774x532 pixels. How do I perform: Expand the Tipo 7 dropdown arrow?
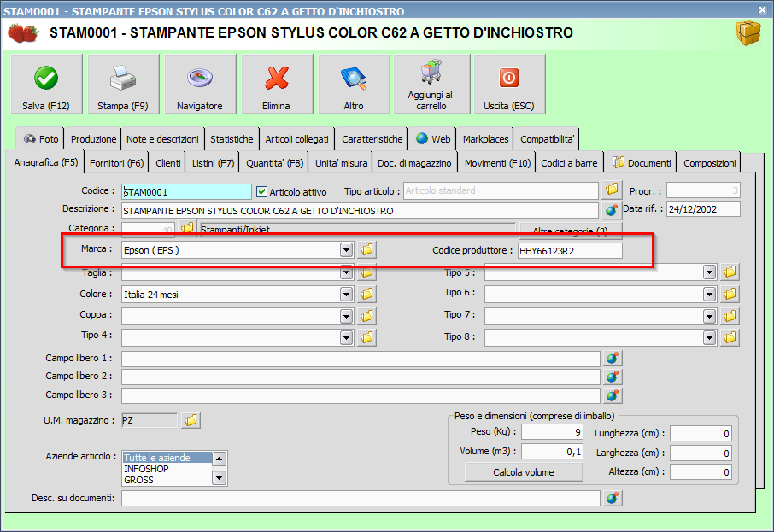click(x=709, y=316)
